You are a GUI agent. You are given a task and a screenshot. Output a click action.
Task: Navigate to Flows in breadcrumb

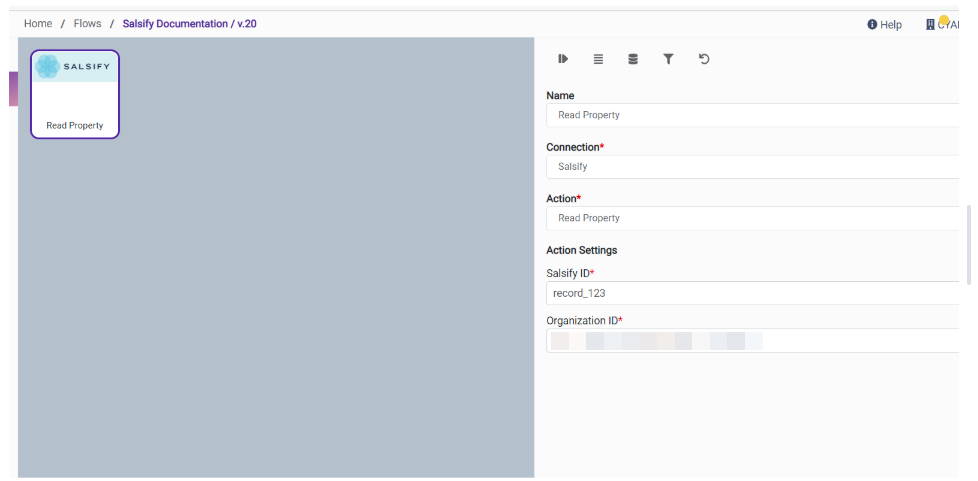87,23
